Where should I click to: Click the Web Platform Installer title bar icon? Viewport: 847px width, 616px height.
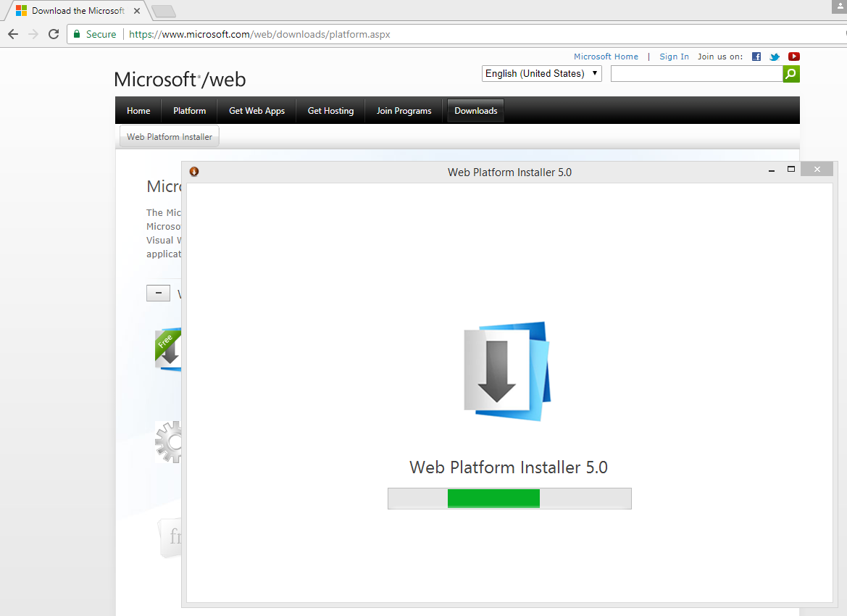194,172
